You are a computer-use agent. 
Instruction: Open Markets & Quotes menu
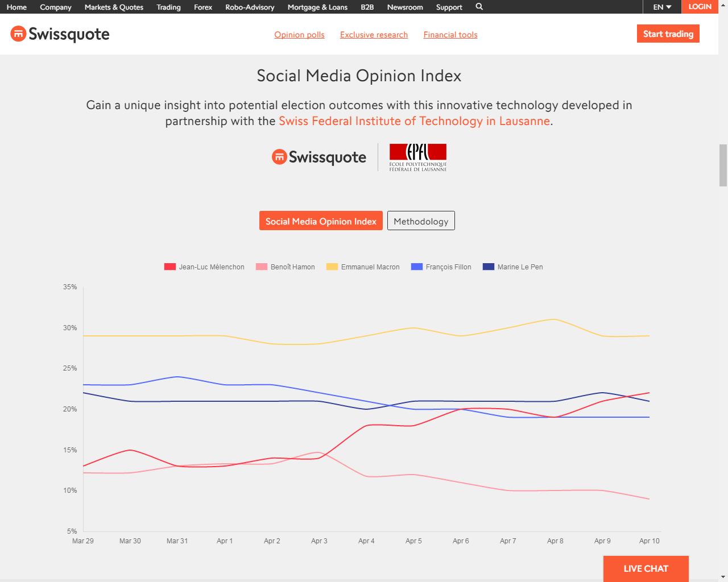tap(114, 7)
